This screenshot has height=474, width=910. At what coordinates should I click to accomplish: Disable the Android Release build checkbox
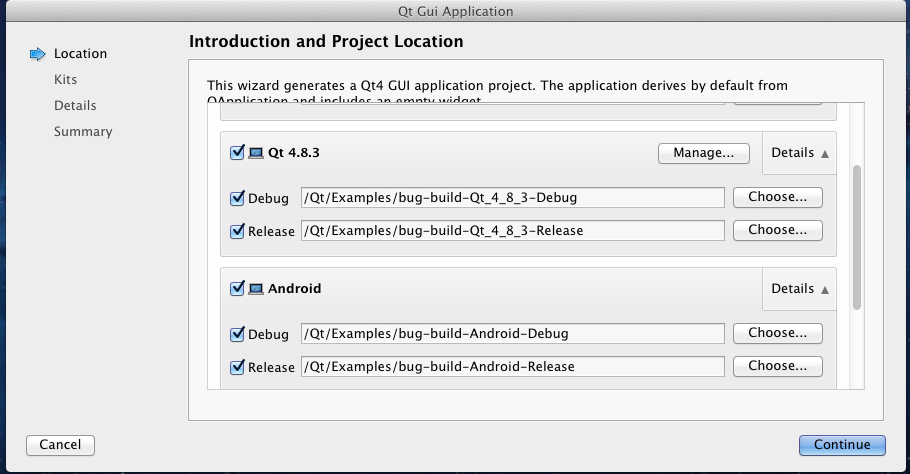point(237,367)
